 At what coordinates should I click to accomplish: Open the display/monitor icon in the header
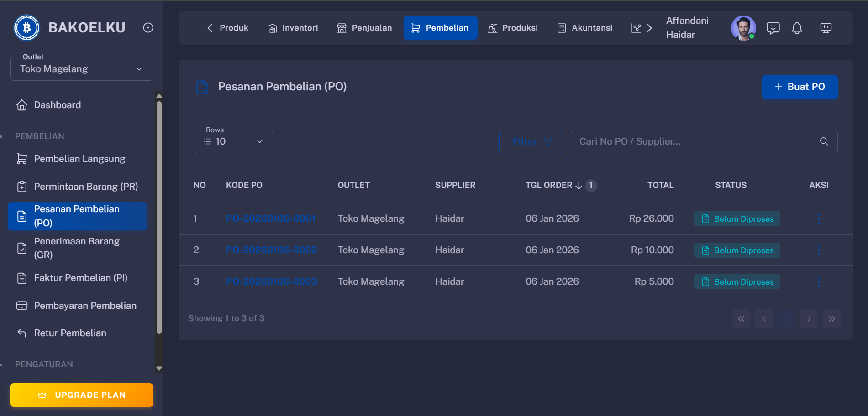tap(826, 28)
